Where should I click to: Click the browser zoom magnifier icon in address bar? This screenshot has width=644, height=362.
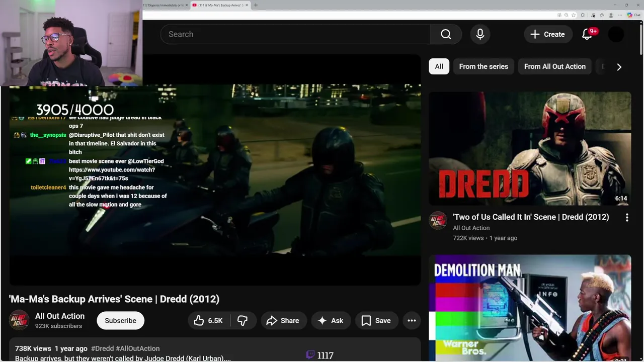(567, 15)
